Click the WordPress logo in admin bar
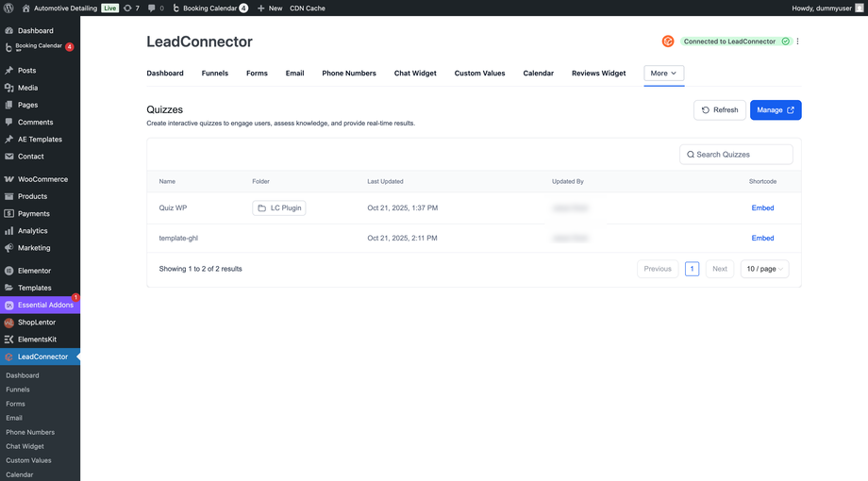 coord(8,8)
